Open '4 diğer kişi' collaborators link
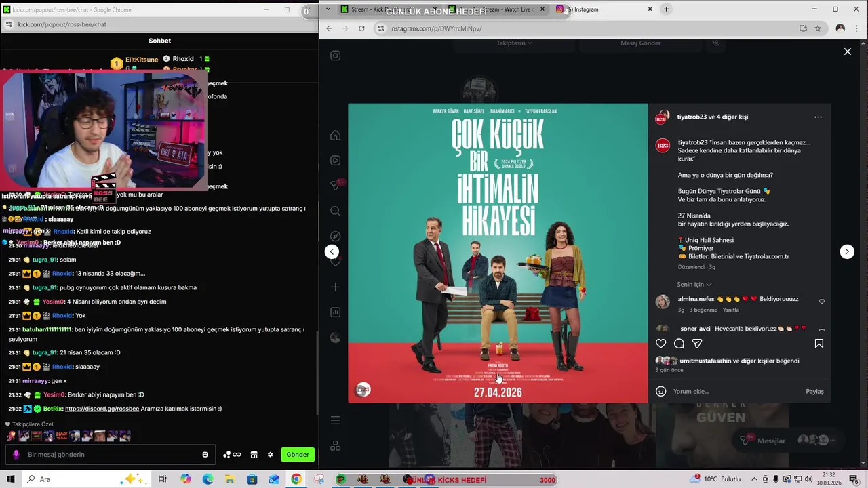Viewport: 868px width, 488px height. (x=732, y=117)
